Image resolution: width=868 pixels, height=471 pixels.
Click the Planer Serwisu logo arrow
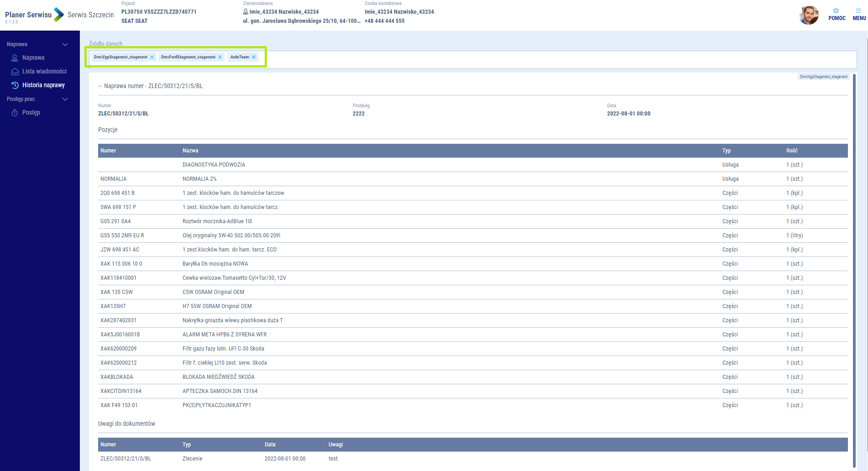click(59, 15)
